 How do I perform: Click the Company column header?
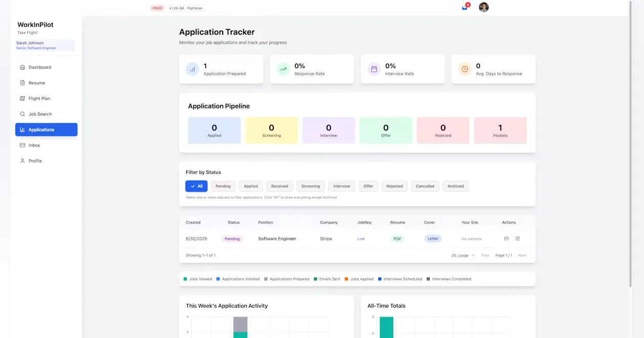[x=329, y=222]
